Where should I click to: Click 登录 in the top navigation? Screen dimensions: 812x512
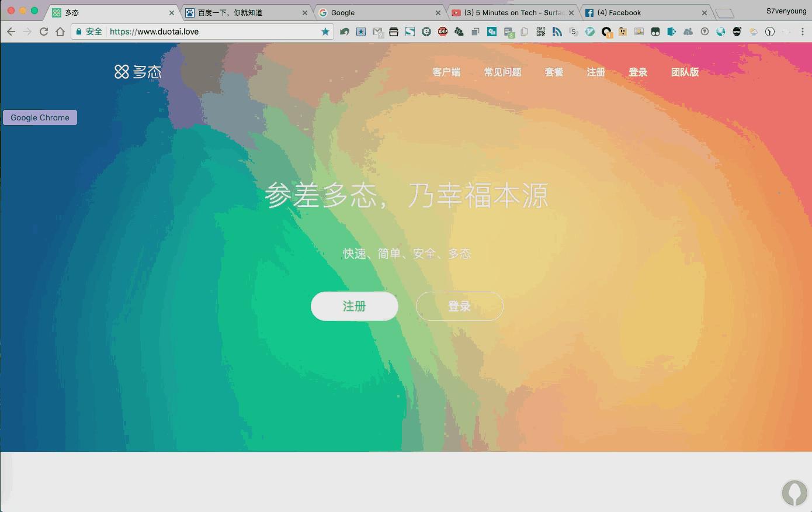[x=638, y=72]
